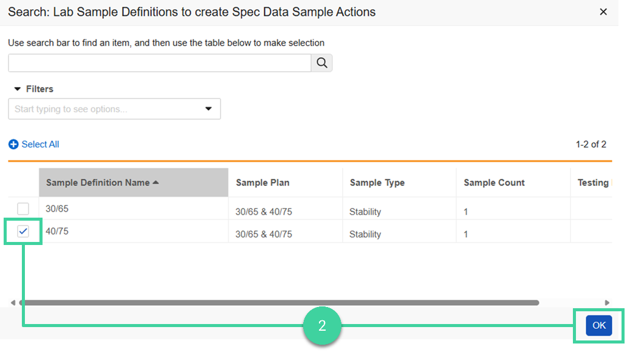Click the left arrow of the horizontal scrollbar
644x352 pixels.
pos(12,302)
